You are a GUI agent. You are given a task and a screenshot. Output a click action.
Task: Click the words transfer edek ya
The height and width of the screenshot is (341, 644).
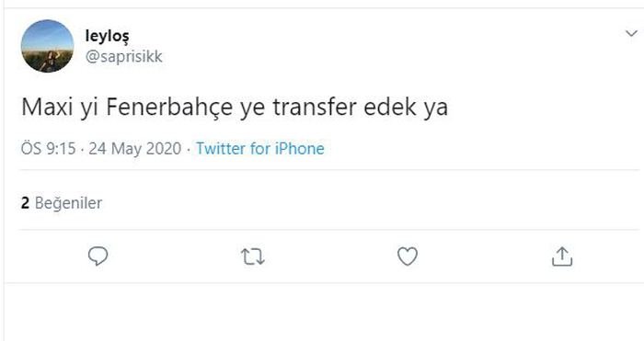[x=361, y=108]
